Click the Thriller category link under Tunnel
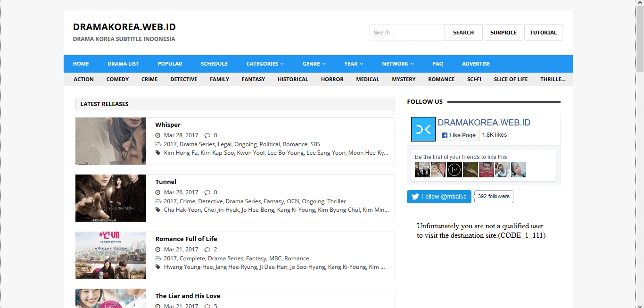Viewport: 644px width, 308px height. [337, 201]
